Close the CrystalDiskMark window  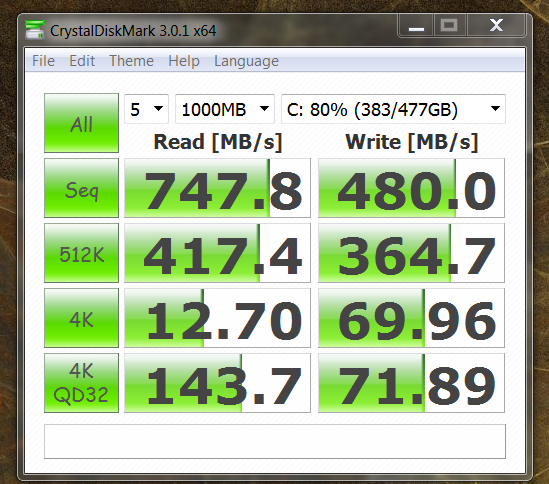[496, 26]
